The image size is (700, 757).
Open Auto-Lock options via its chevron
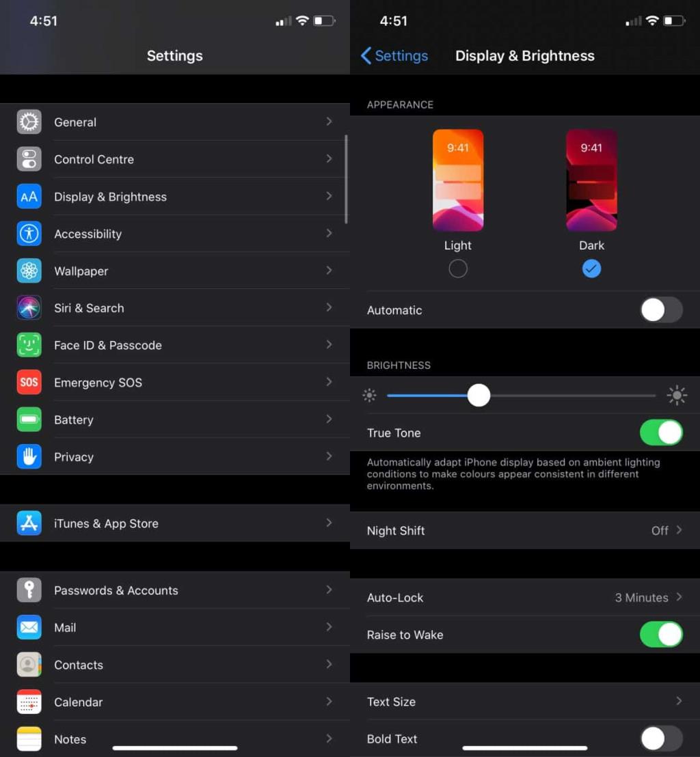679,597
